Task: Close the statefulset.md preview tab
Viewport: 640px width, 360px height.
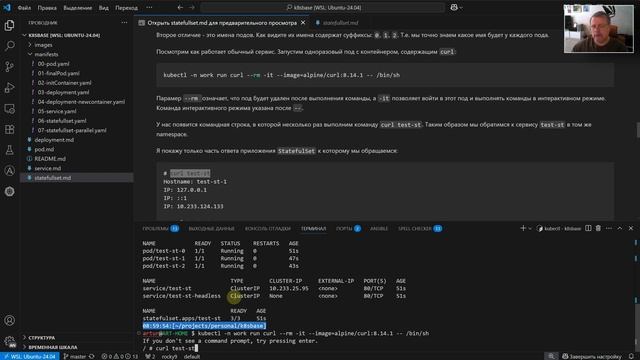Action: pyautogui.click(x=303, y=23)
